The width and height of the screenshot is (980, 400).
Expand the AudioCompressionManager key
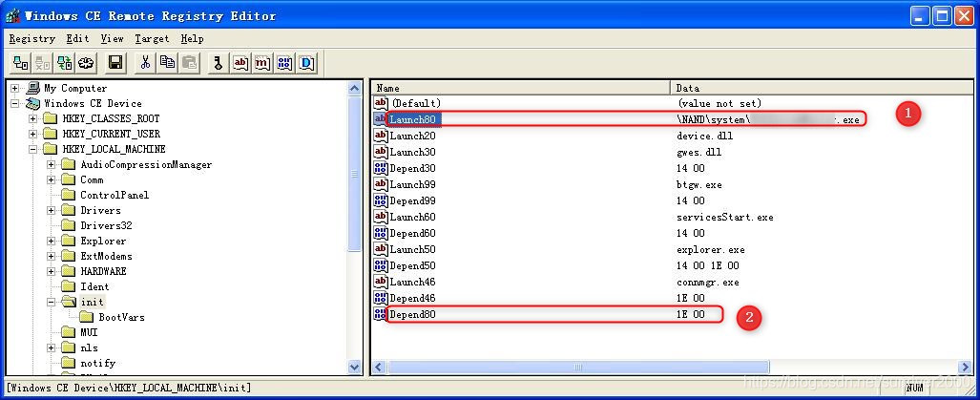point(52,164)
